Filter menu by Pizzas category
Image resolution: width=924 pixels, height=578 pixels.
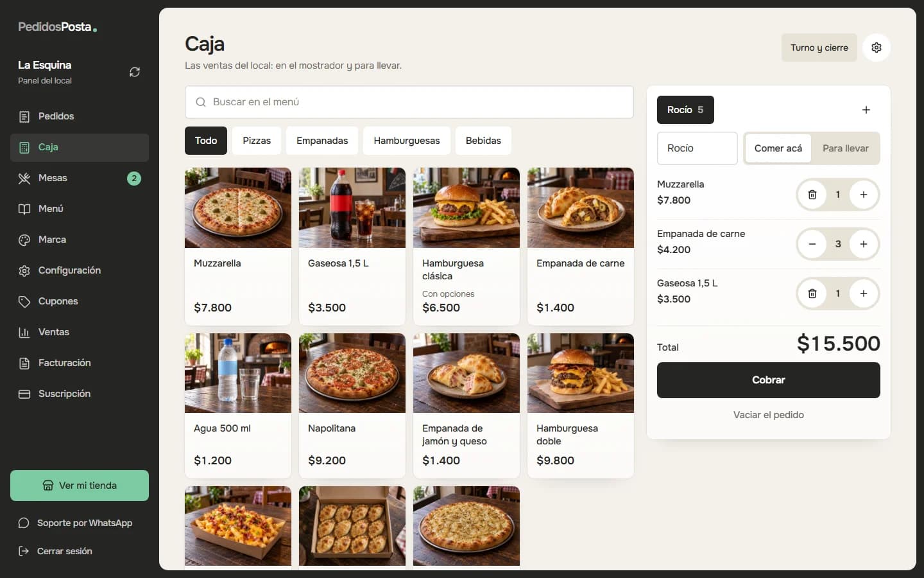point(257,141)
